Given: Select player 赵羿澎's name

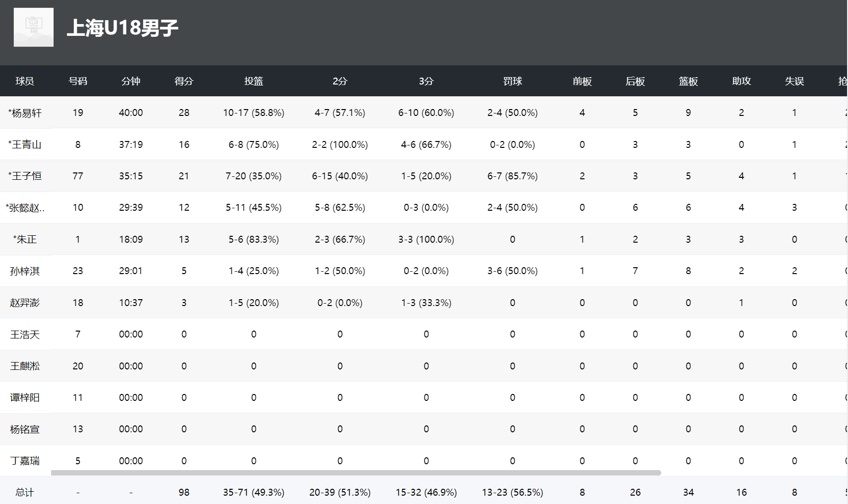Looking at the screenshot, I should 25,303.
